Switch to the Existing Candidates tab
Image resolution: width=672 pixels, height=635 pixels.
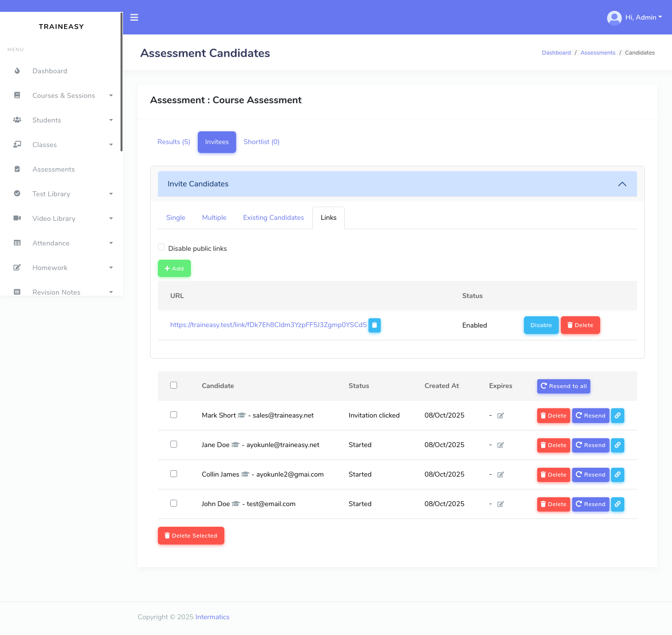274,217
